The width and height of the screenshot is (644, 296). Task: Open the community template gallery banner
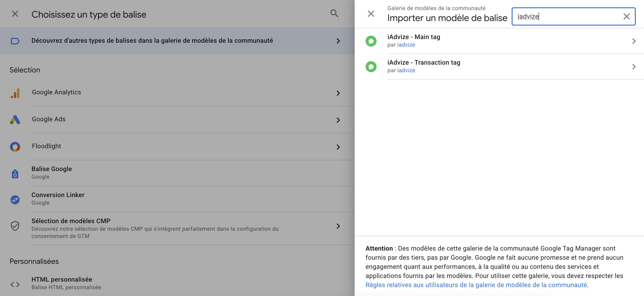point(177,41)
